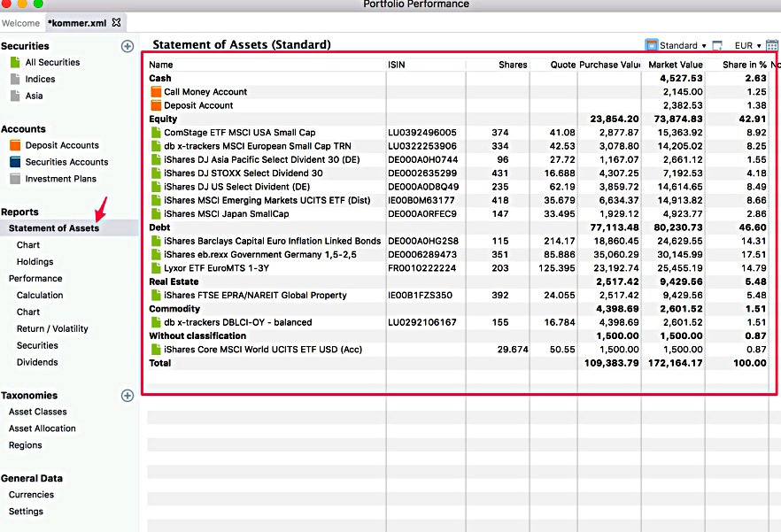Click icon of db x-trackers DBLCI-OY row
781x532 pixels.
tap(156, 322)
